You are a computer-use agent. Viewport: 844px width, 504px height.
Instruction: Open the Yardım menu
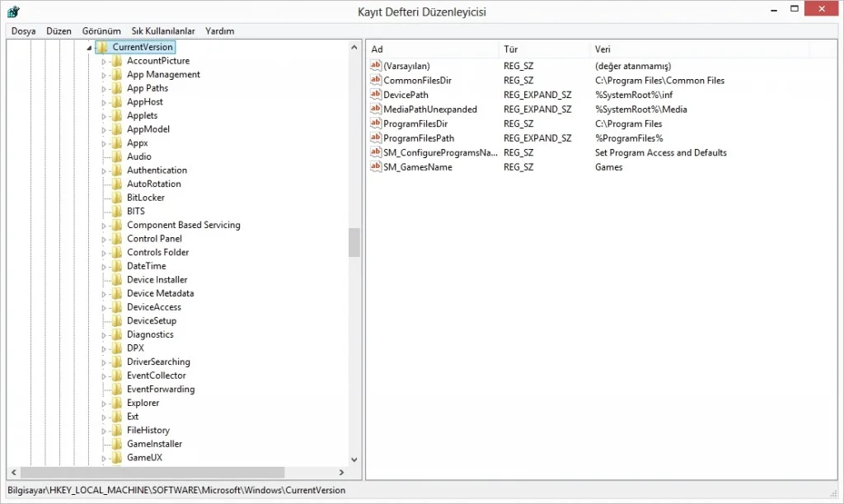coord(219,31)
